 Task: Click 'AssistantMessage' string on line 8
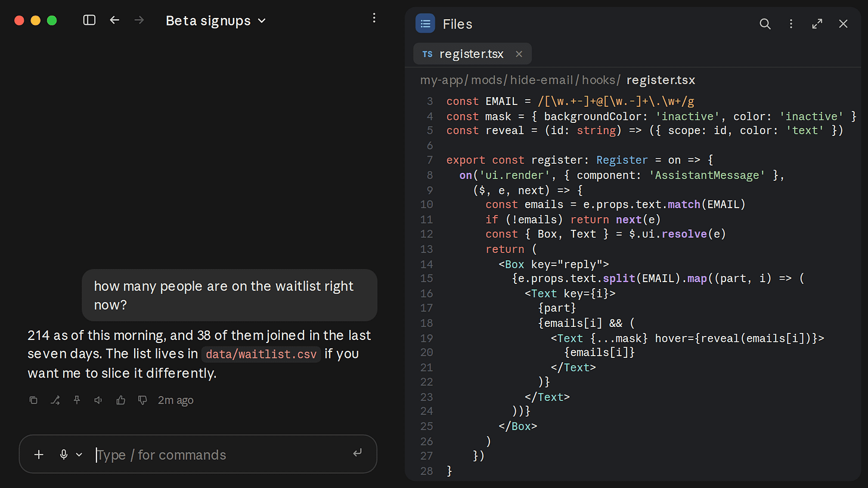tap(707, 175)
